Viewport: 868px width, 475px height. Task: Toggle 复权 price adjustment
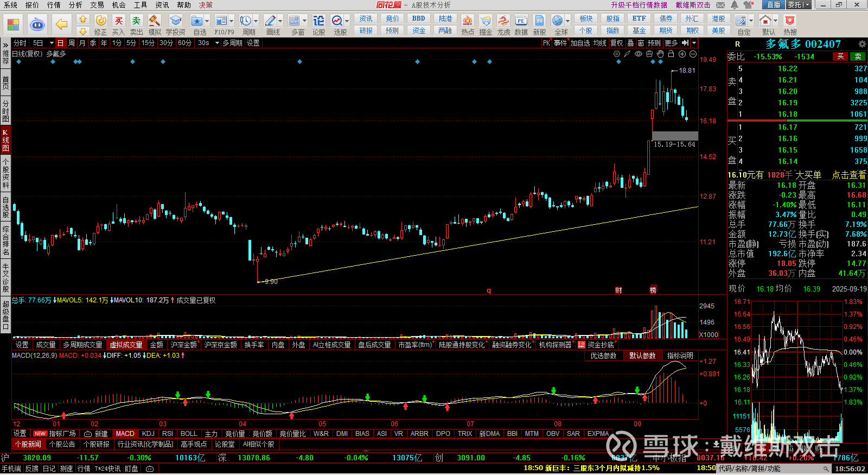coord(617,43)
